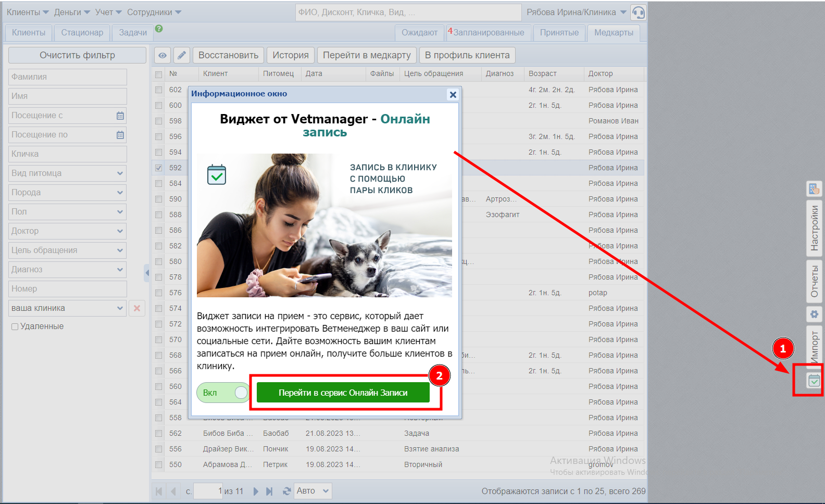Image resolution: width=825 pixels, height=504 pixels.
Task: Click the green help question mark icon
Action: coord(159,29)
